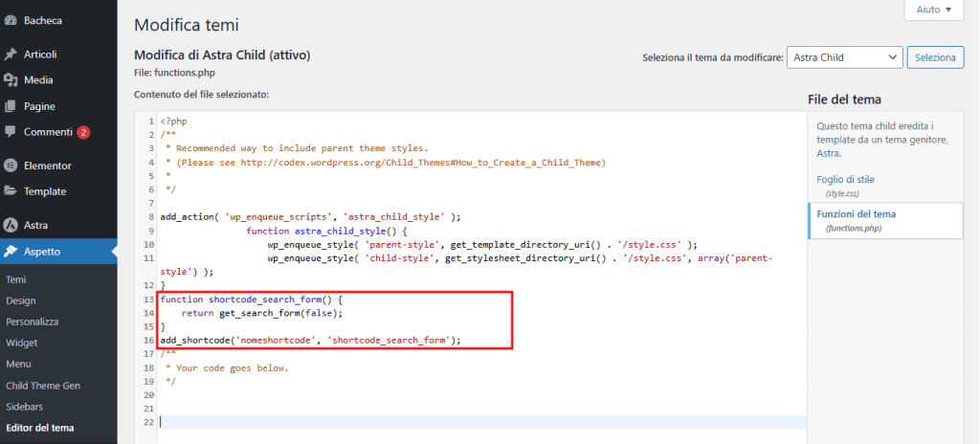980x444 pixels.
Task: Click the red comments count badge
Action: click(84, 133)
